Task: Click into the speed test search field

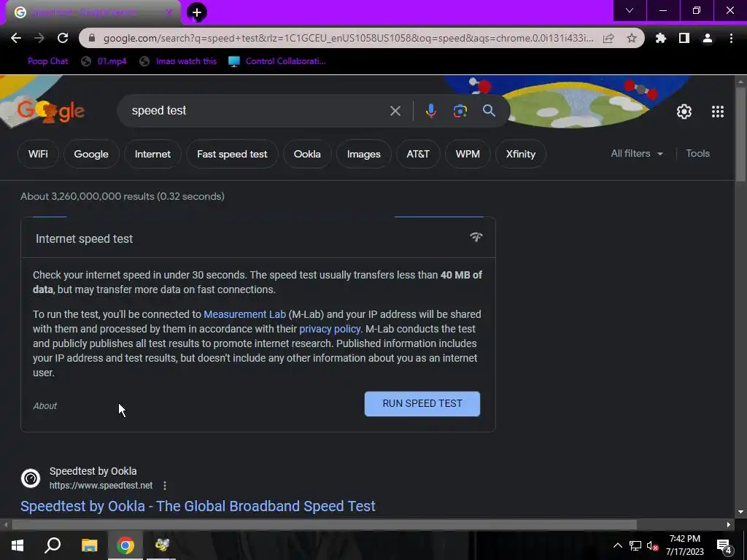Action: click(x=258, y=111)
